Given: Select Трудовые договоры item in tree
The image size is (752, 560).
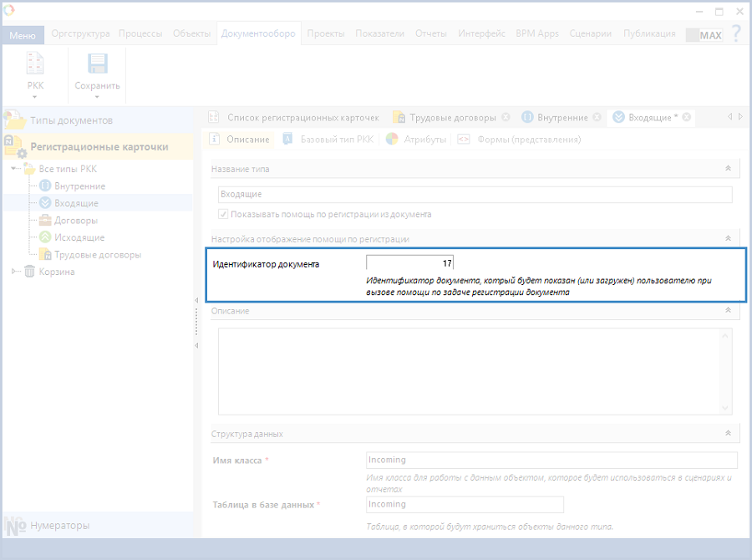Looking at the screenshot, I should [x=97, y=255].
